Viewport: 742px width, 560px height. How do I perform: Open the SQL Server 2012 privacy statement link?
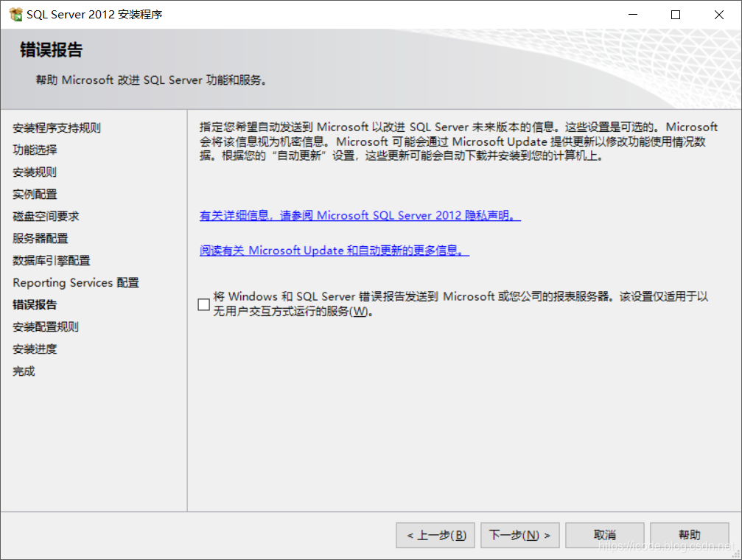(x=360, y=215)
